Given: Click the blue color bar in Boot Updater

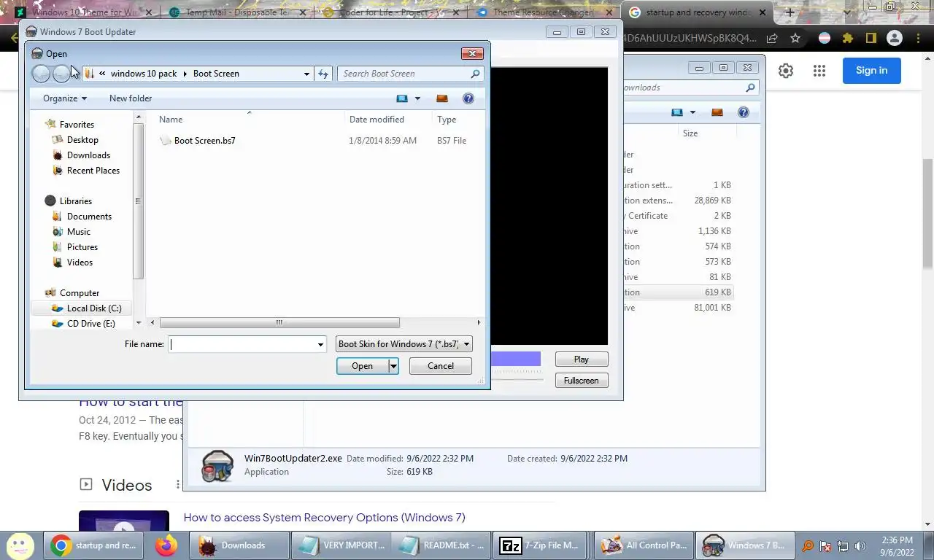Looking at the screenshot, I should tap(516, 359).
